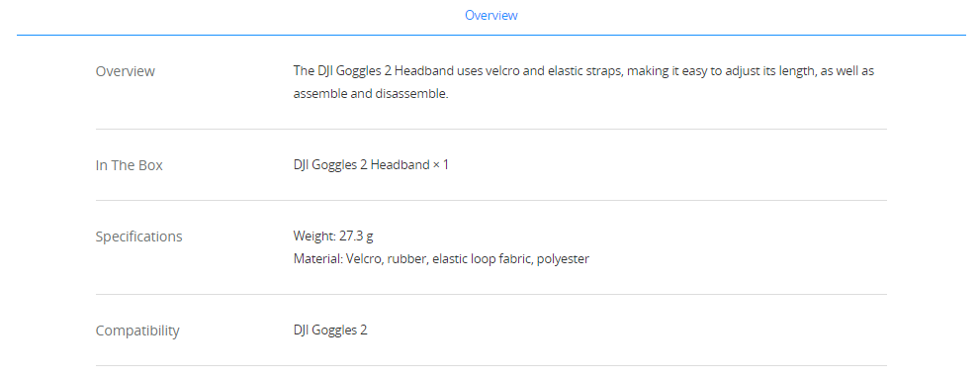Viewport: 980px width, 379px height.
Task: Click the 'Material: Velcro, rubber' specification line
Action: tap(441, 258)
